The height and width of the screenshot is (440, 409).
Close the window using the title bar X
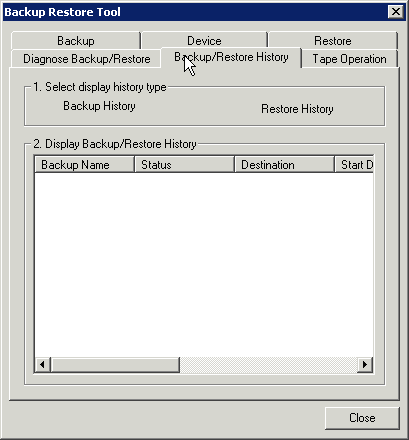(396, 12)
